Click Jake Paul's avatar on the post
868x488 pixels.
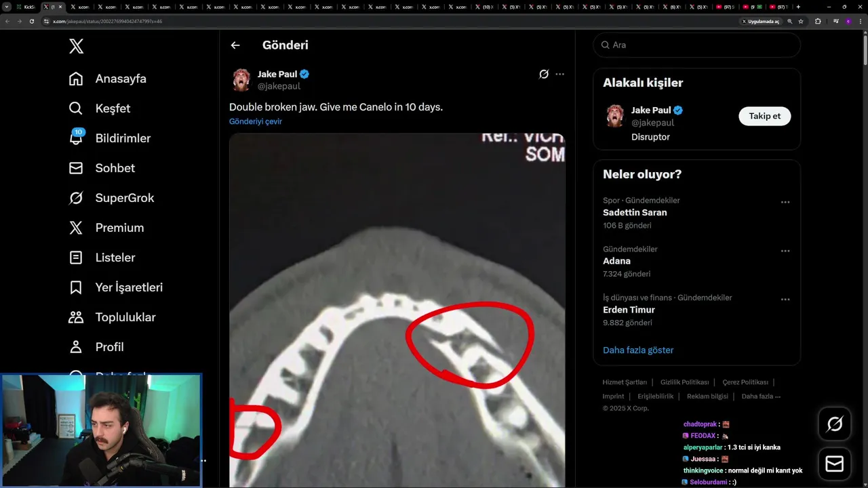(241, 80)
